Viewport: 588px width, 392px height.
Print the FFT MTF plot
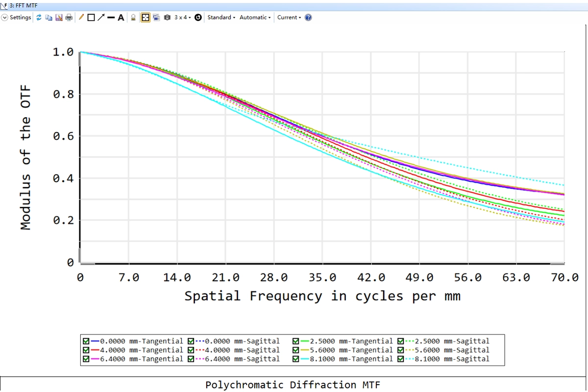[x=69, y=17]
